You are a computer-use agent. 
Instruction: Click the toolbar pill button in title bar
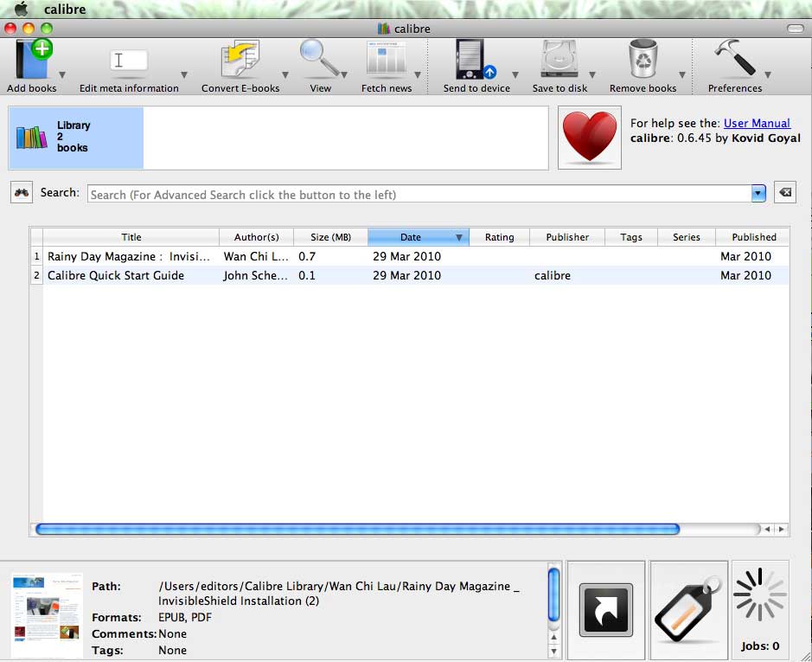[x=795, y=28]
